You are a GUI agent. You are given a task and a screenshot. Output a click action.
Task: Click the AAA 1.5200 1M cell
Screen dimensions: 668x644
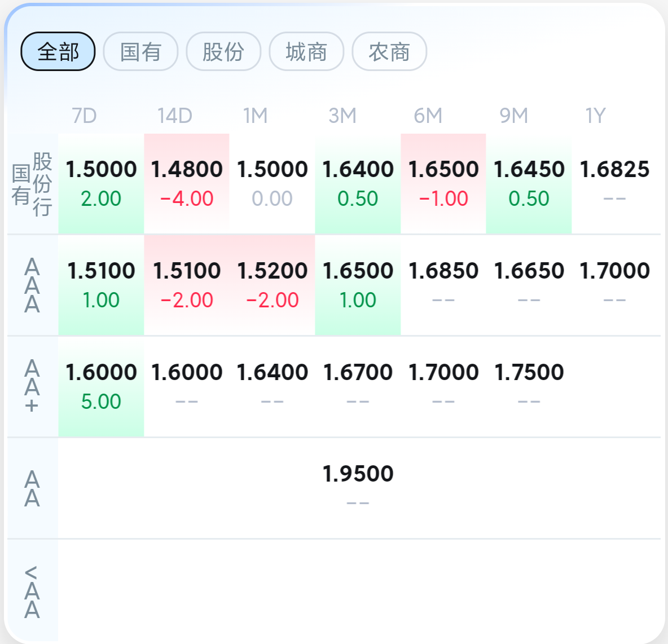point(273,285)
